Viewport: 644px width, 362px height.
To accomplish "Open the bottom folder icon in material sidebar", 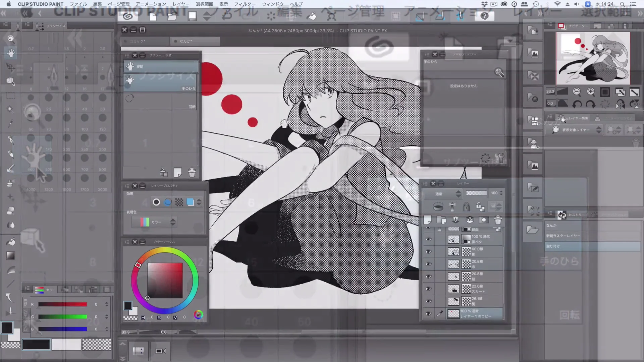I will pos(533,230).
